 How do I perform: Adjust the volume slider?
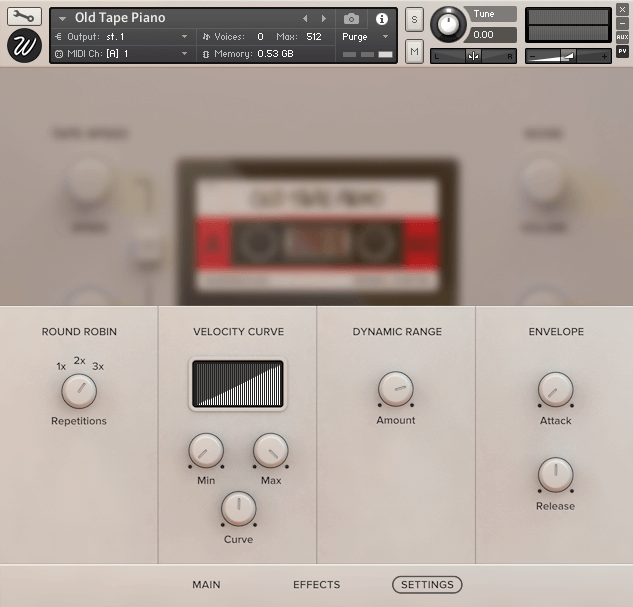pos(568,56)
